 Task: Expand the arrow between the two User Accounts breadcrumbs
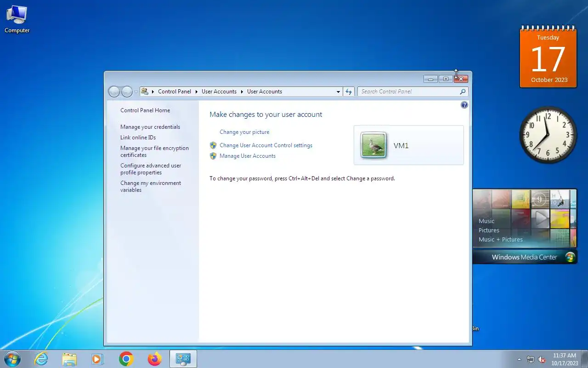[x=242, y=92]
